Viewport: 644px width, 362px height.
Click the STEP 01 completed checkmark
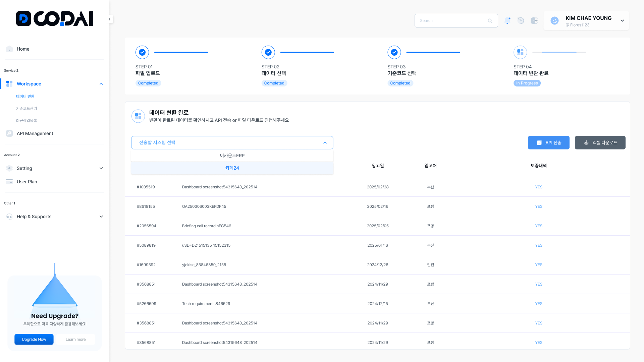point(142,52)
